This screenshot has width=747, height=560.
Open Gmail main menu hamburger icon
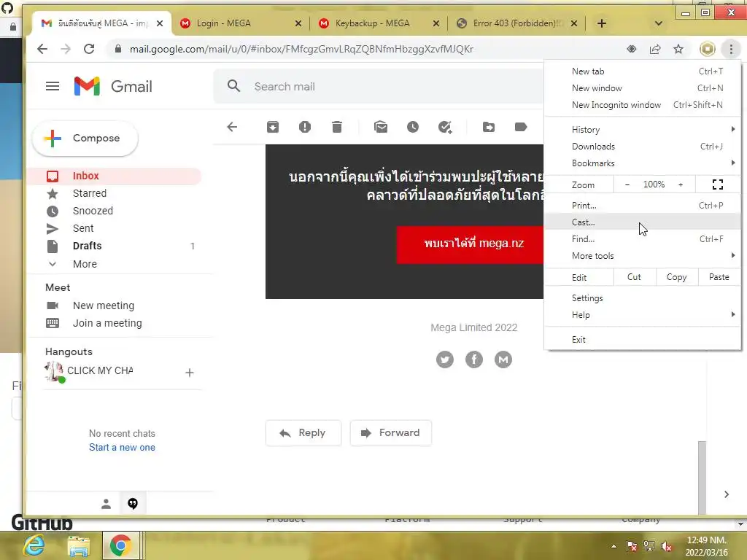coord(53,86)
